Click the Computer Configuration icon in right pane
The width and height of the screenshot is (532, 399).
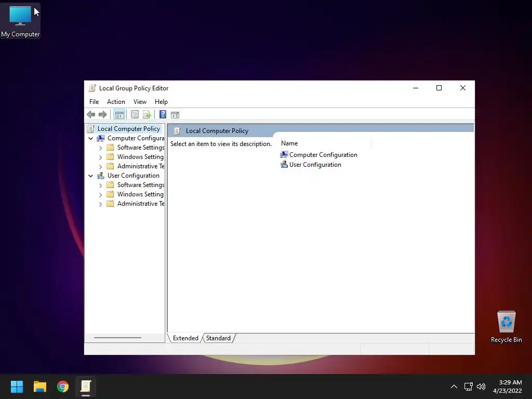284,155
